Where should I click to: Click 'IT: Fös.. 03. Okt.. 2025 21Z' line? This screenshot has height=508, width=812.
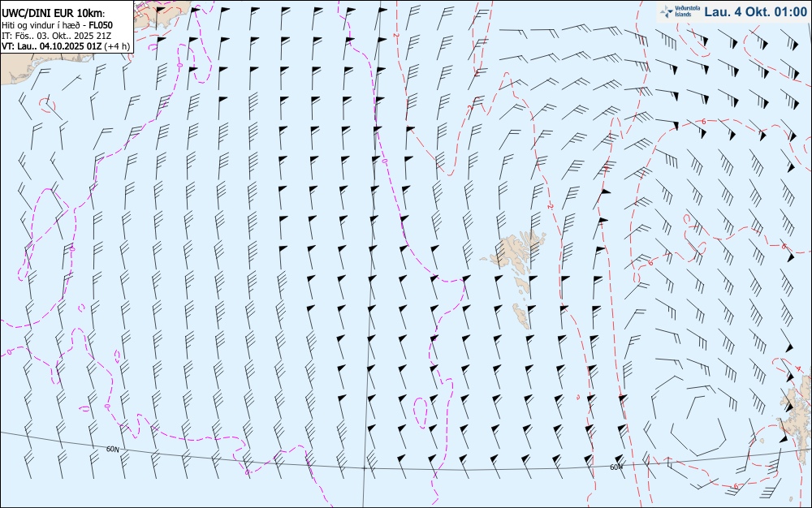click(57, 36)
